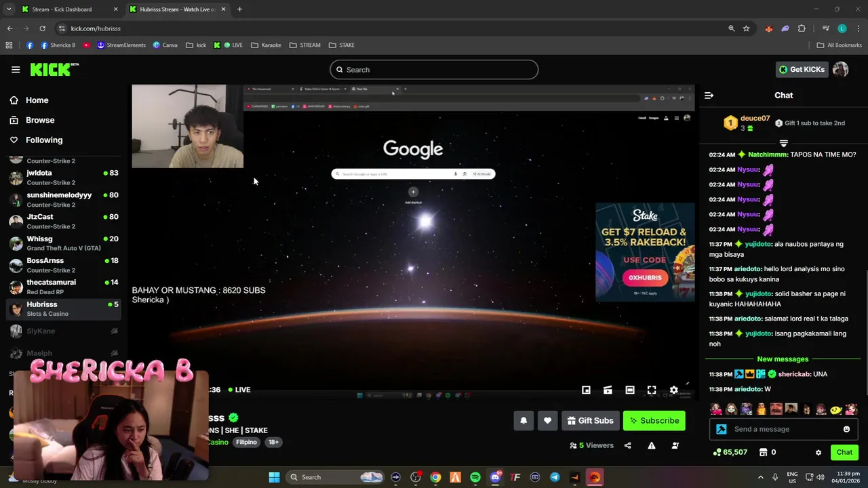The height and width of the screenshot is (488, 868).
Task: Send message with Chat button
Action: tap(844, 452)
